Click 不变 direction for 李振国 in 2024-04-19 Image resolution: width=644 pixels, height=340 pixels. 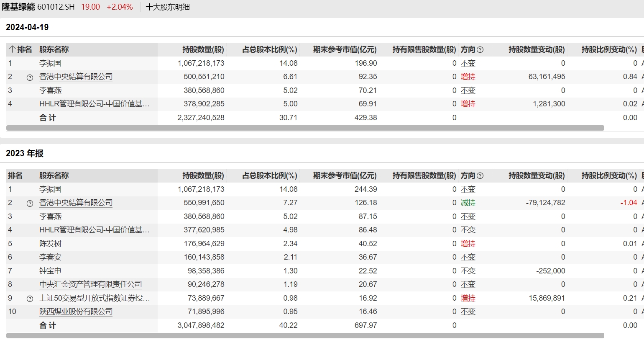pyautogui.click(x=468, y=63)
